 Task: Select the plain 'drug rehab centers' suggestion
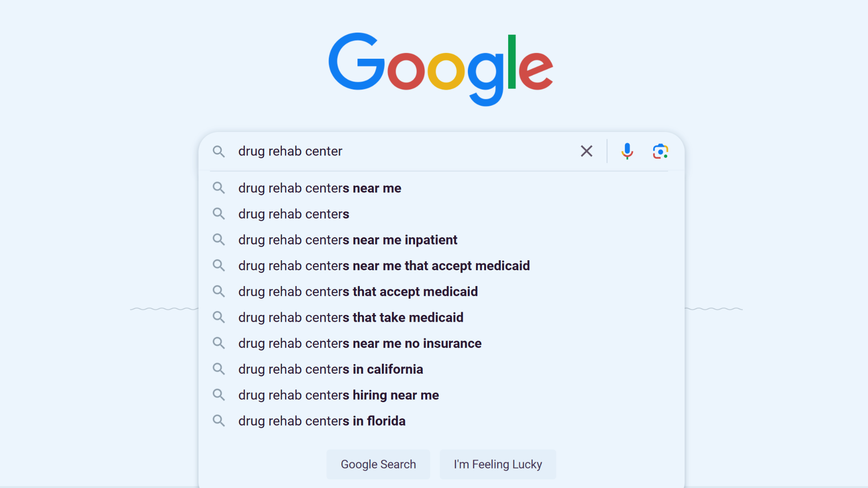293,214
